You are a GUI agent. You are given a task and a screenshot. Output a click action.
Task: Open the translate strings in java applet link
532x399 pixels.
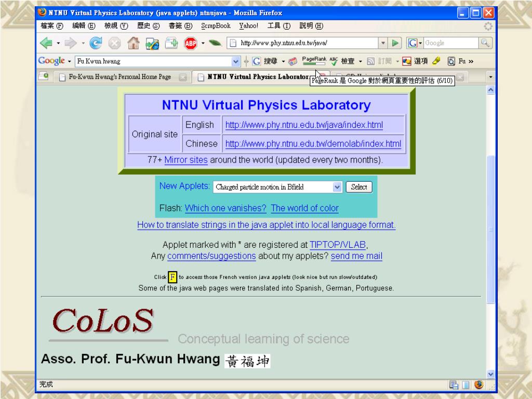pyautogui.click(x=267, y=225)
